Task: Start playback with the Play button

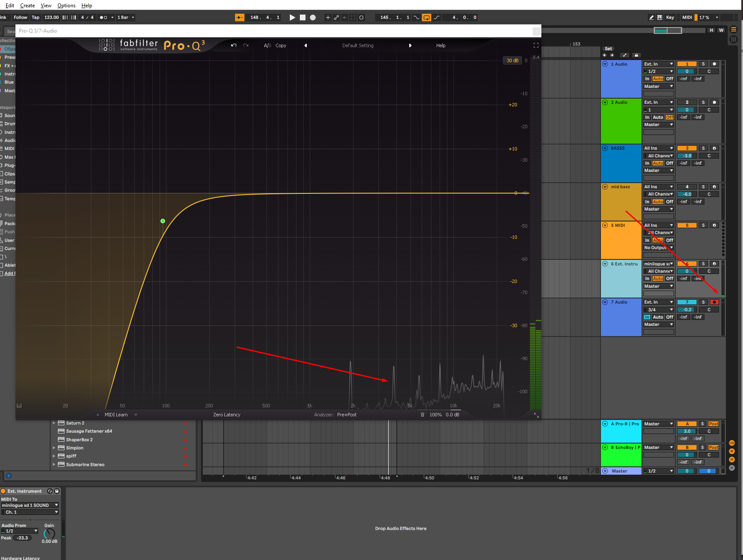Action: [292, 18]
